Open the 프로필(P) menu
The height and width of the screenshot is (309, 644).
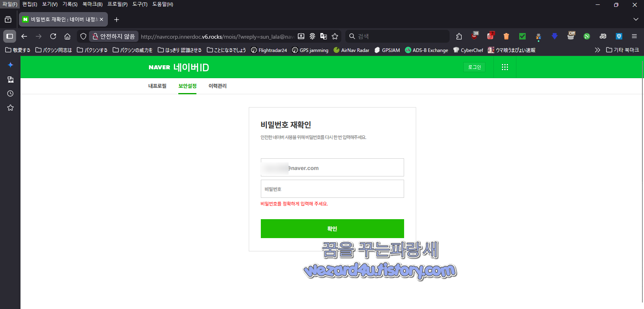[x=118, y=4]
